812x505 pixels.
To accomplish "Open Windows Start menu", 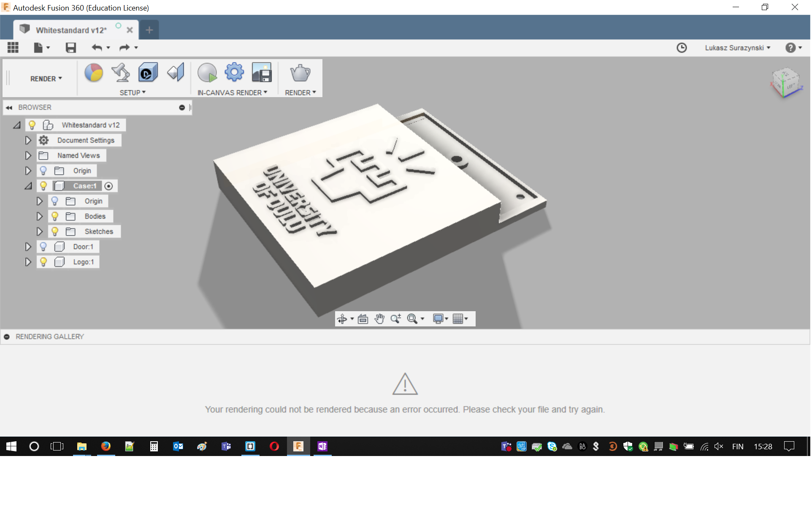I will click(11, 447).
